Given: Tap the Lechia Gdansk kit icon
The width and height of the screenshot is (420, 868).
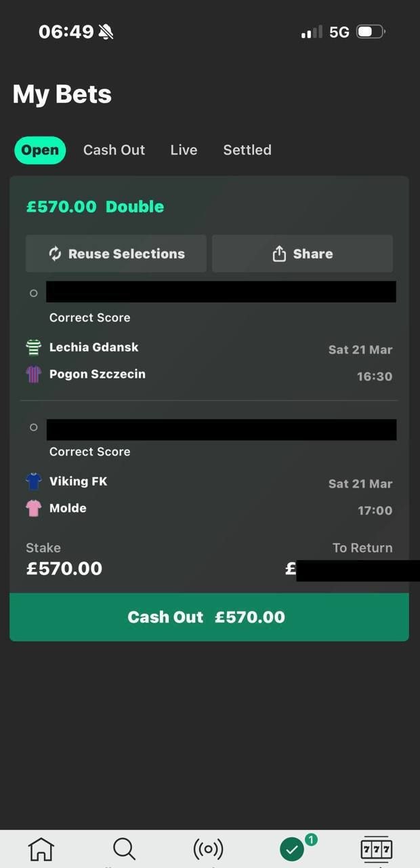Looking at the screenshot, I should click(34, 347).
